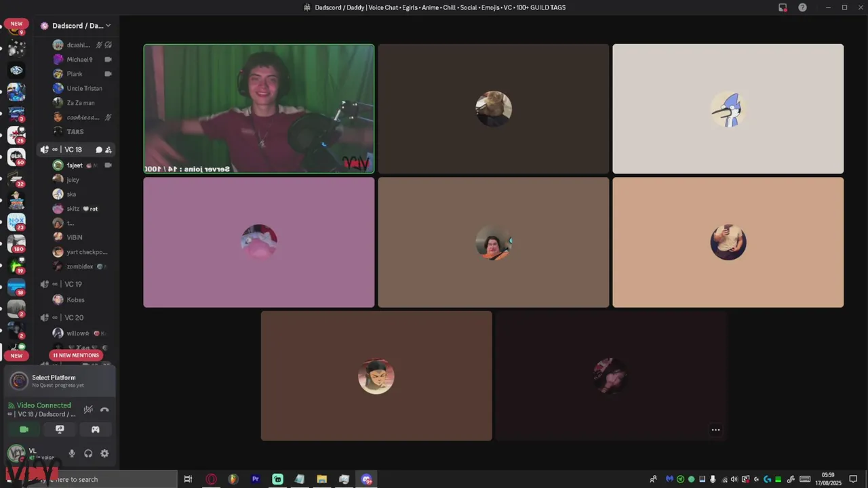Screen dimensions: 868x488
Task: Open more options on the bottom-right video tile
Action: (715, 430)
